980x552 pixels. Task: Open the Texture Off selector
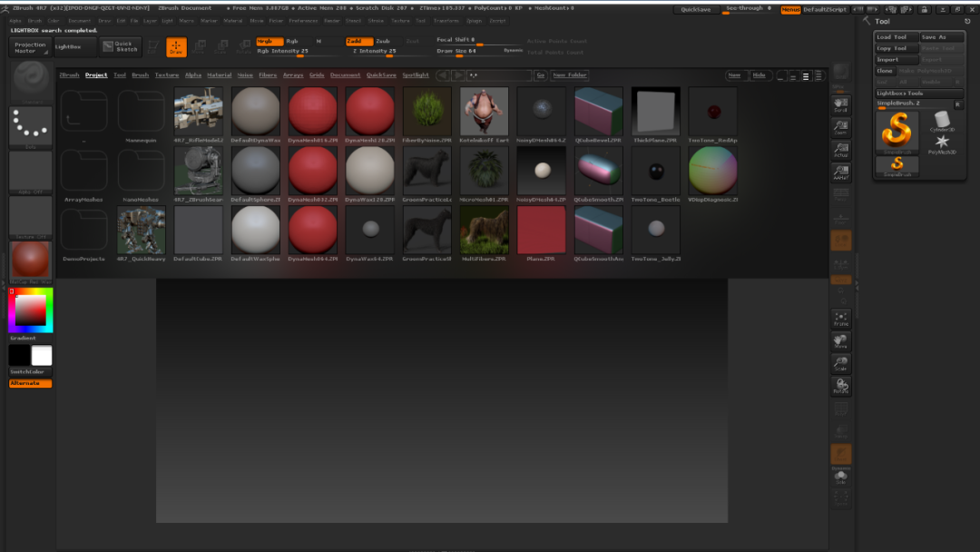(31, 218)
